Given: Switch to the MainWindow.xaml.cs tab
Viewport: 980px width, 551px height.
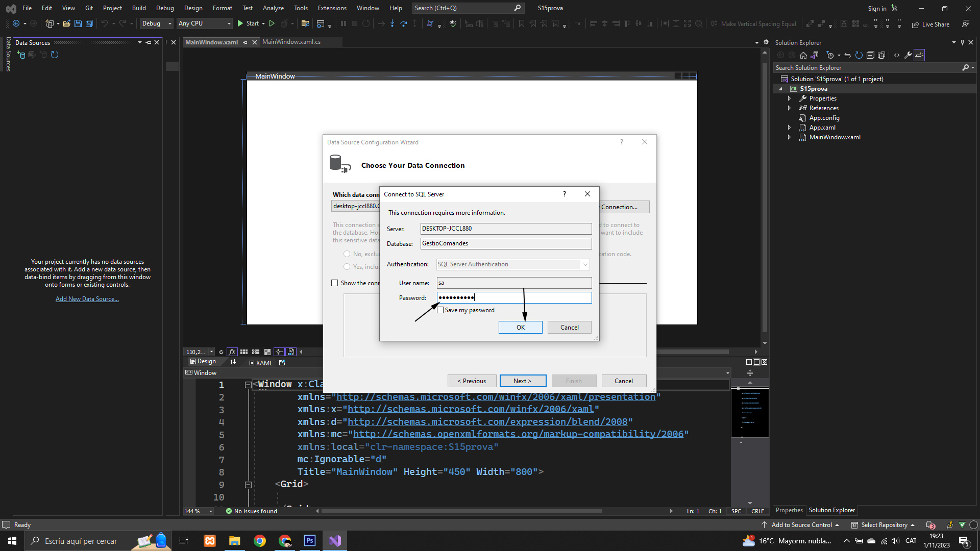Looking at the screenshot, I should pos(291,42).
